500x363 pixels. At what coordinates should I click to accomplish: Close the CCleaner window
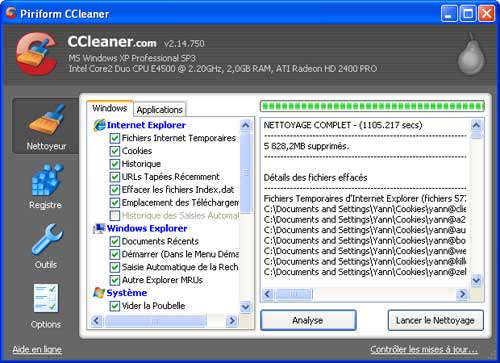click(x=487, y=14)
